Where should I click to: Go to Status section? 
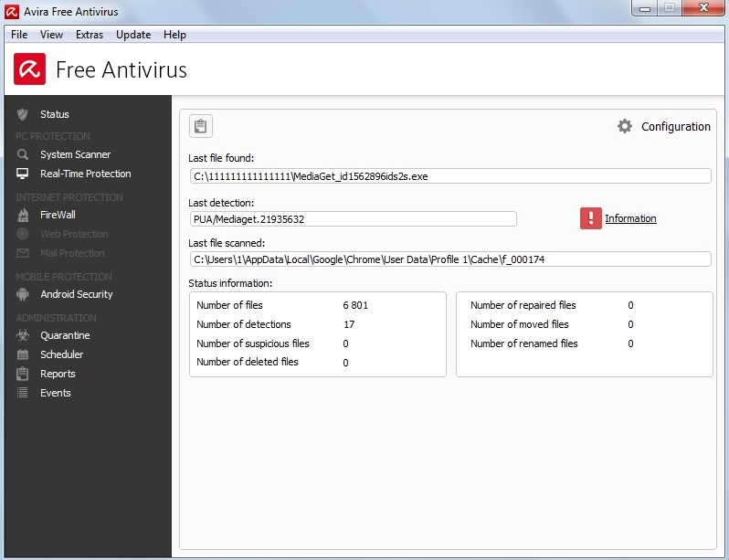click(x=55, y=114)
